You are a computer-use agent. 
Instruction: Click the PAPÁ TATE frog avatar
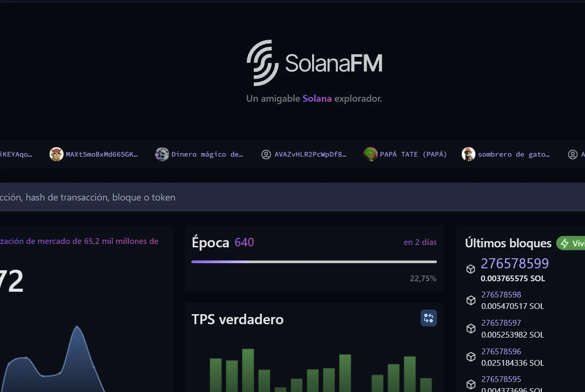click(x=370, y=154)
